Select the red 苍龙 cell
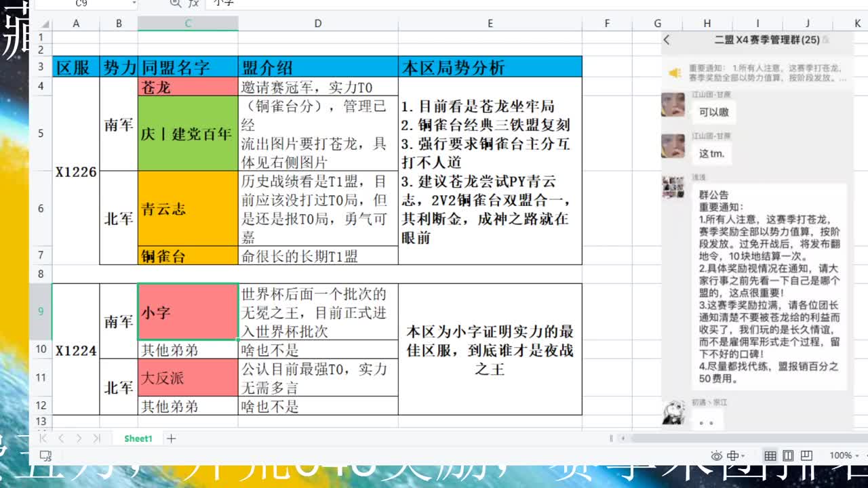868x488 pixels. coord(188,87)
